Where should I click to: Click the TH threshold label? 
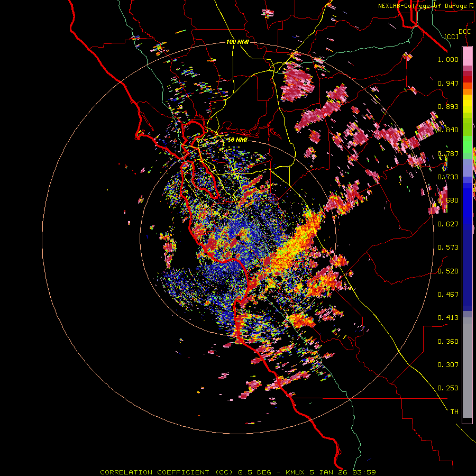point(454,412)
